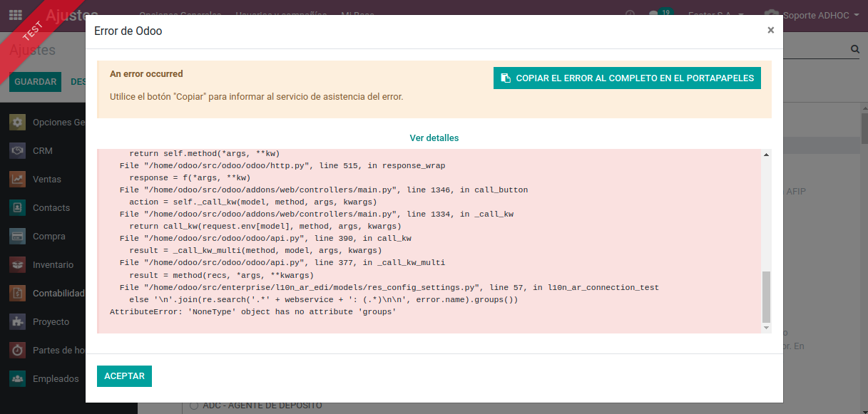The height and width of the screenshot is (414, 868).
Task: Click the Contabilidad sidebar label
Action: pos(59,294)
